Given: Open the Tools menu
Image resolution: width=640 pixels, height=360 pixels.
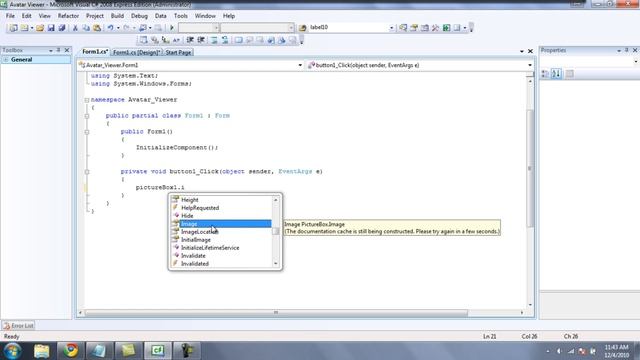Looking at the screenshot, I should [x=180, y=16].
